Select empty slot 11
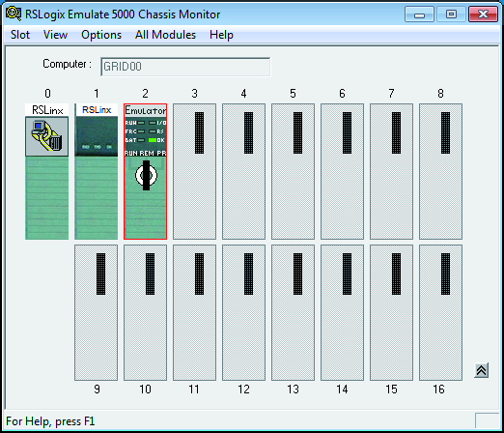This screenshot has height=433, width=504. (194, 312)
